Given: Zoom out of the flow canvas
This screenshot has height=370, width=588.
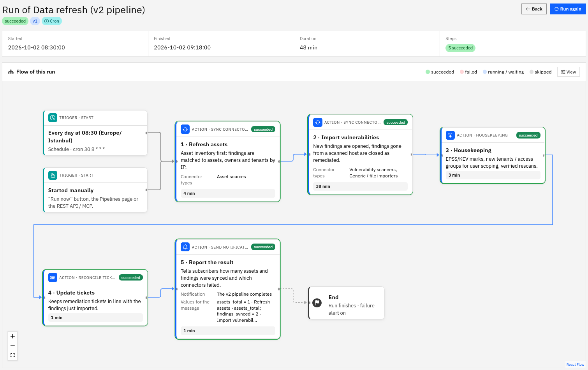Looking at the screenshot, I should [12, 345].
